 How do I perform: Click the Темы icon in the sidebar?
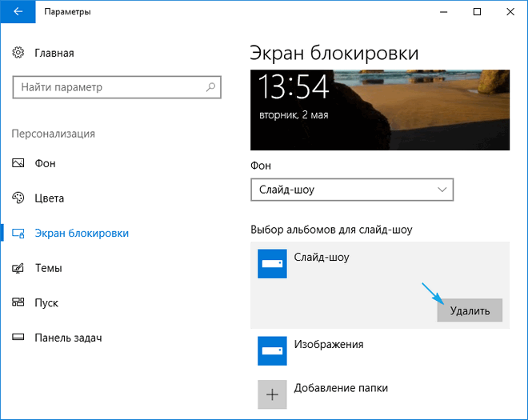19,268
